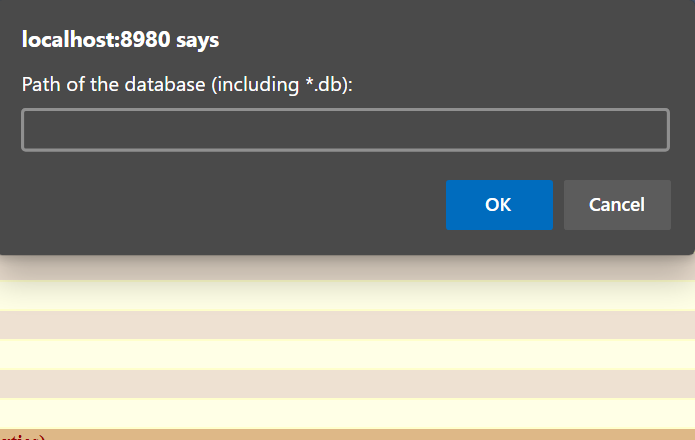Dismiss the prompt with the Cancel button
This screenshot has width=695, height=440.
617,205
